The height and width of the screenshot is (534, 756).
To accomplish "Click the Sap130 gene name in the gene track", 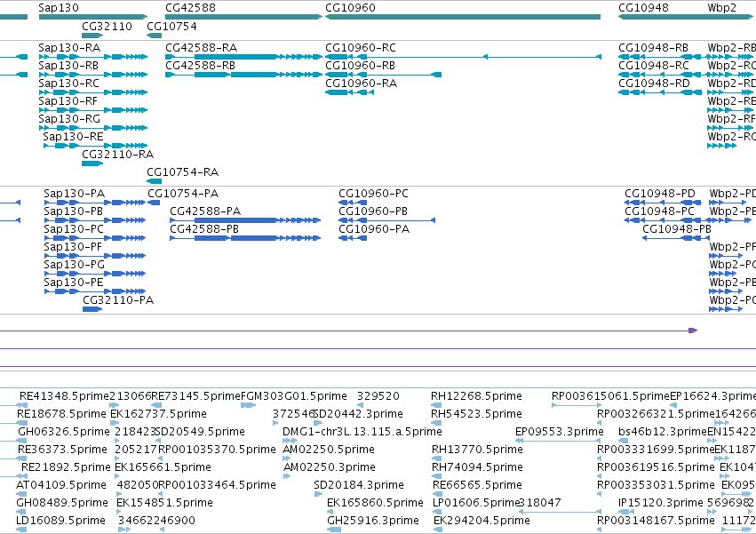I will tap(59, 8).
